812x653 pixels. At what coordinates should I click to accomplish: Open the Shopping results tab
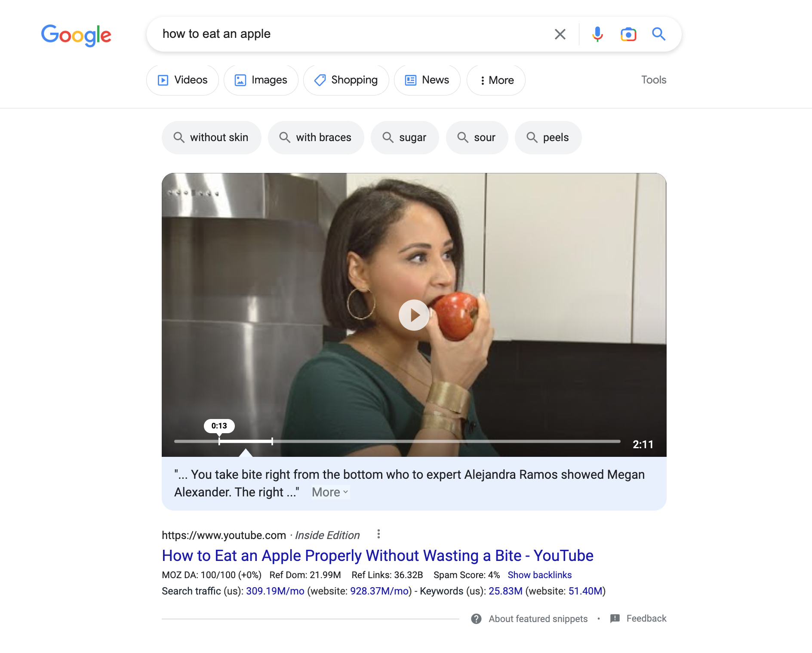click(x=346, y=80)
